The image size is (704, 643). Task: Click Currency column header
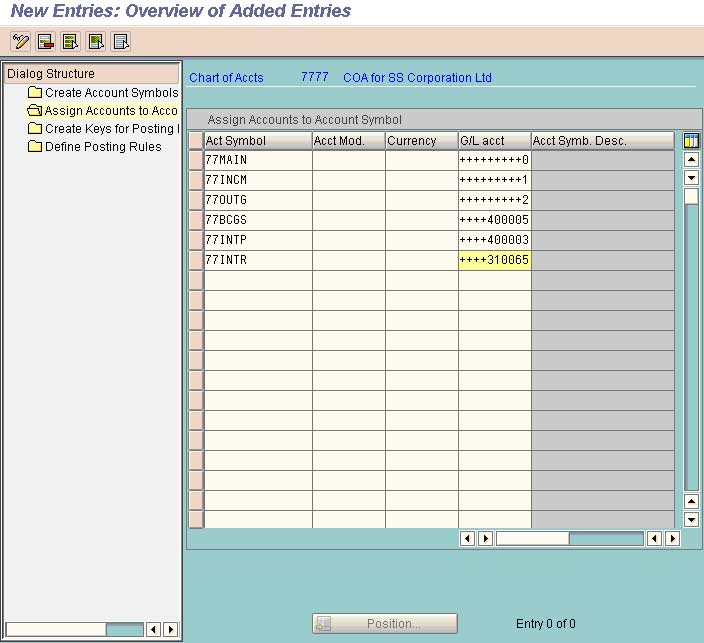(x=422, y=141)
